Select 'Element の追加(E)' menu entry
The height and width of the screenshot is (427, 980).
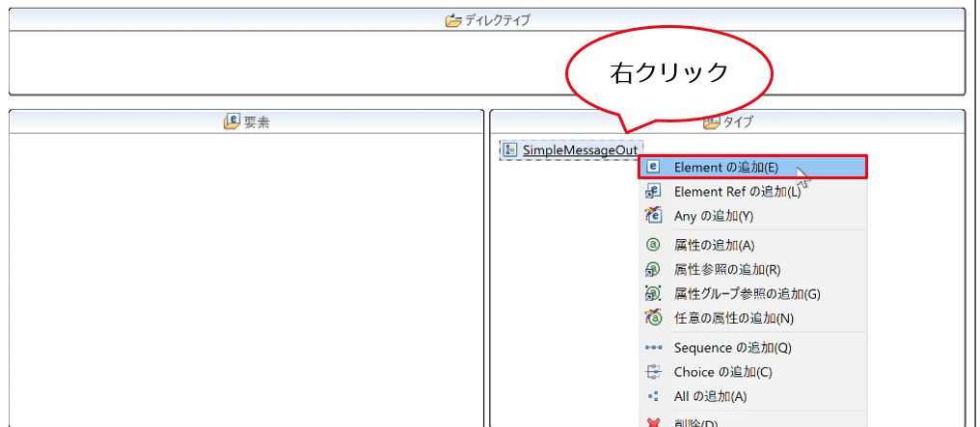(x=752, y=168)
